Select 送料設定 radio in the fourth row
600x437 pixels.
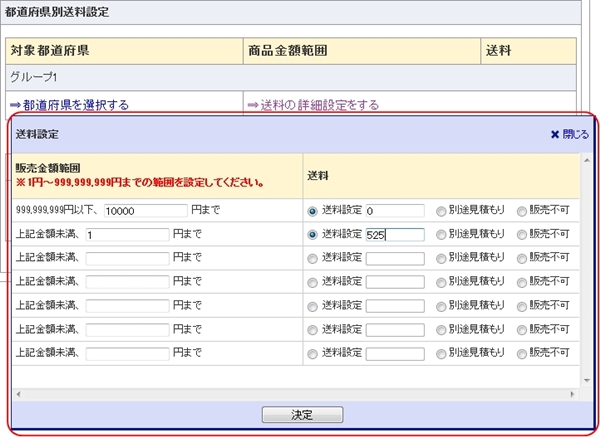click(x=313, y=283)
